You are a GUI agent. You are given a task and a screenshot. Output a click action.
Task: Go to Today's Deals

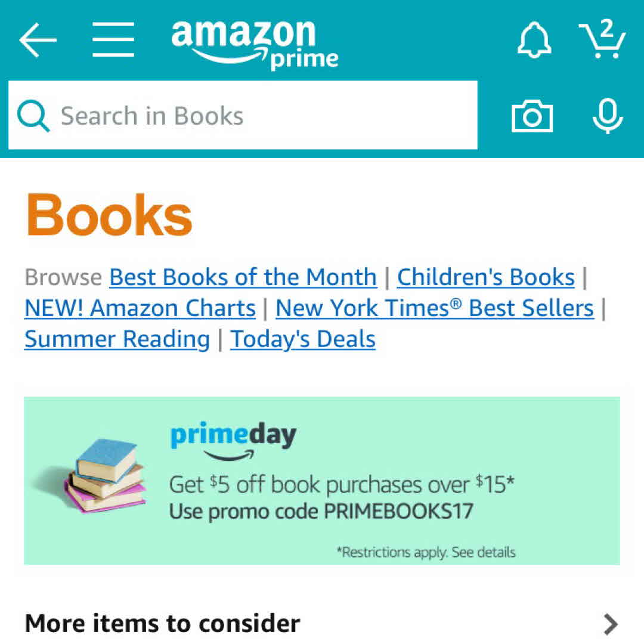point(303,339)
